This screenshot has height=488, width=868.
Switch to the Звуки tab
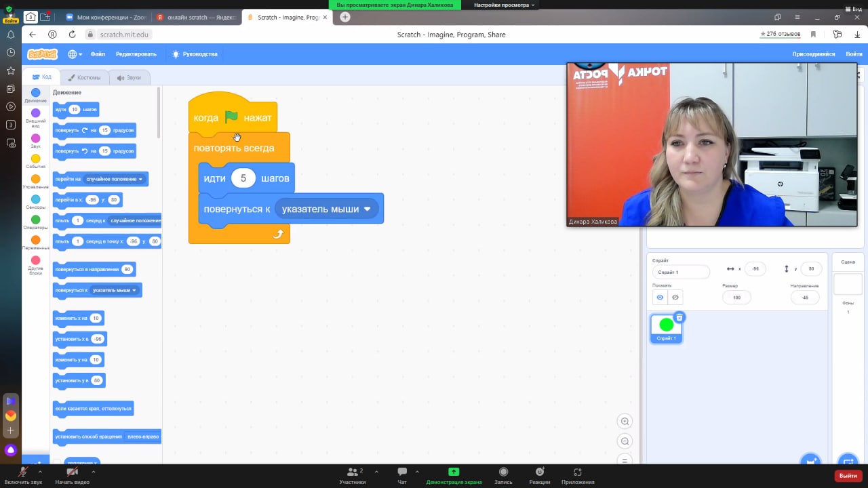[x=129, y=77]
